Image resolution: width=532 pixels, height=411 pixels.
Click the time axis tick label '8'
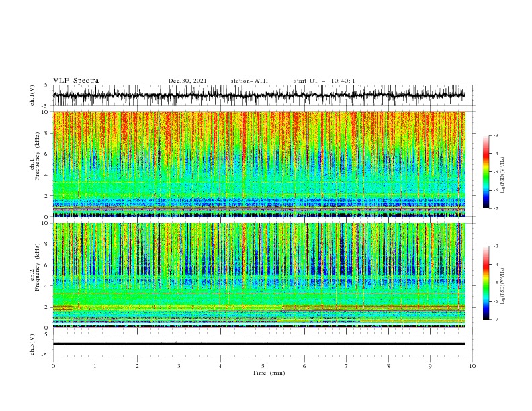(388, 366)
